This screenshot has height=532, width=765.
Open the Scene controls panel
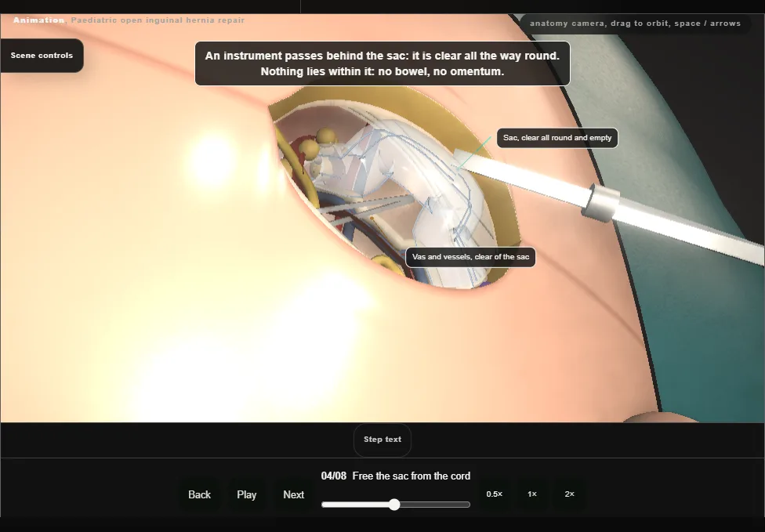[42, 56]
